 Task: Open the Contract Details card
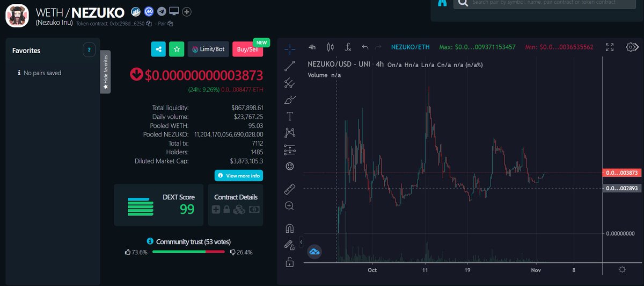pos(236,205)
